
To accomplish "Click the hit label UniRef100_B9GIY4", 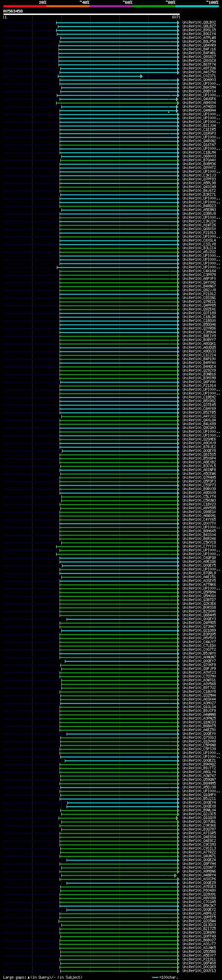I will [x=199, y=34].
